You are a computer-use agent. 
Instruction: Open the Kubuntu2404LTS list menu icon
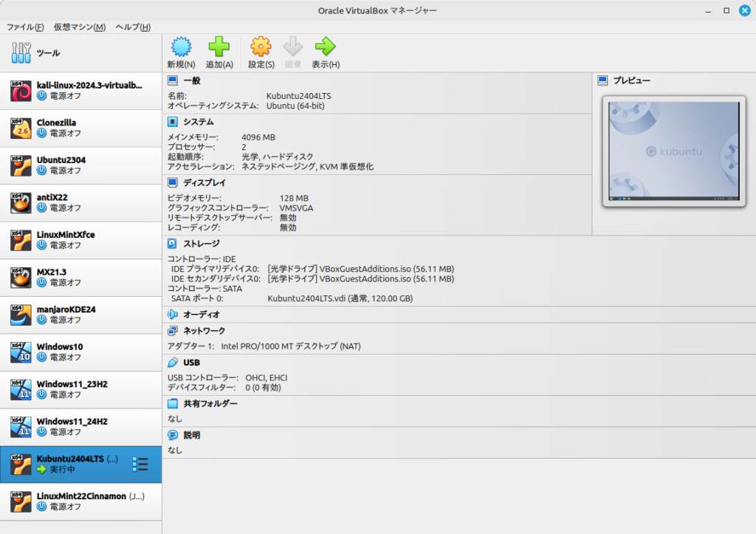(x=140, y=464)
